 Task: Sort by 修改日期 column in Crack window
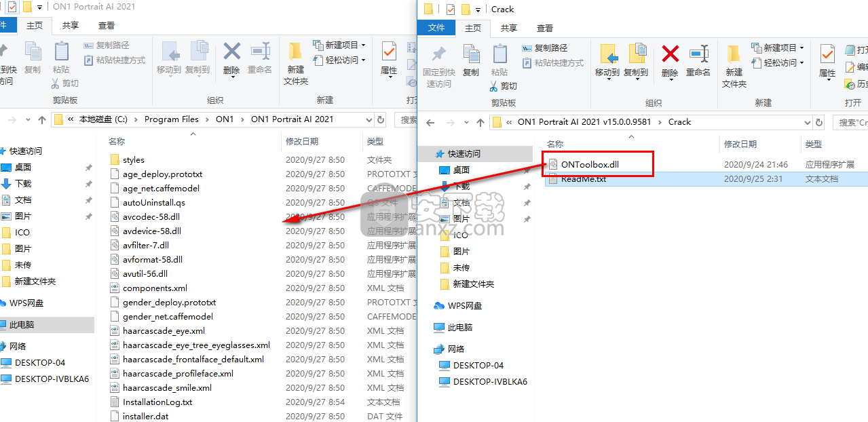click(x=740, y=145)
